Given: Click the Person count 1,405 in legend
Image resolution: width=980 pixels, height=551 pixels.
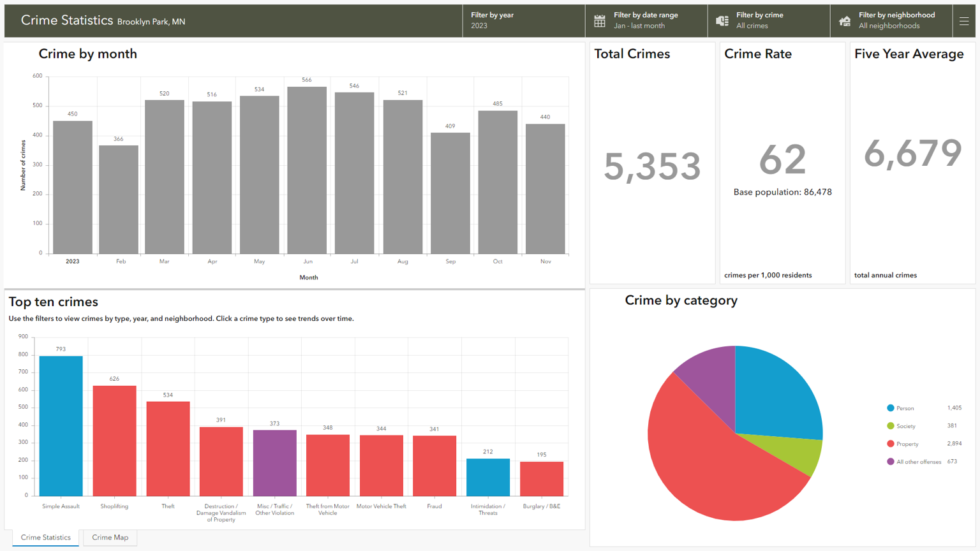Looking at the screenshot, I should click(954, 408).
